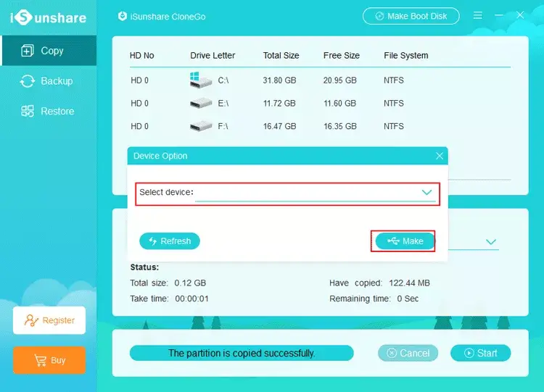Click the orange Buy button
The image size is (544, 392).
(x=49, y=360)
